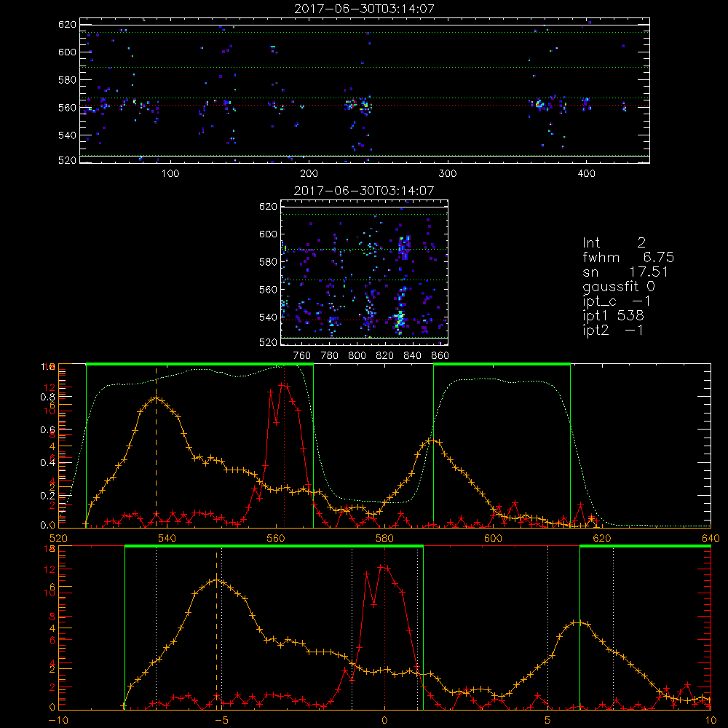The image size is (728, 728).
Task: Click the 'sn 17.51' readout
Action: 625,272
